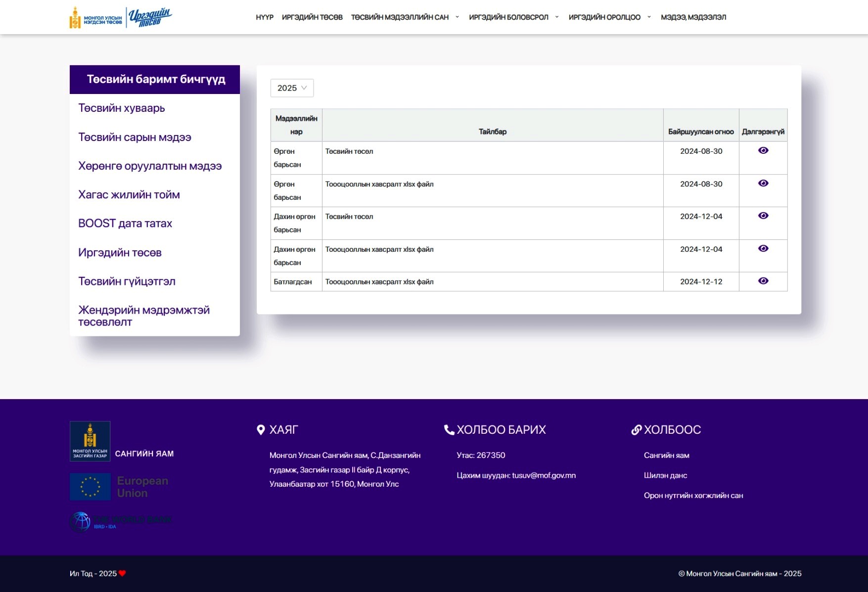
Task: Show details of Дахин өргөн барьсан Төсвийн төсөл
Action: pos(763,216)
